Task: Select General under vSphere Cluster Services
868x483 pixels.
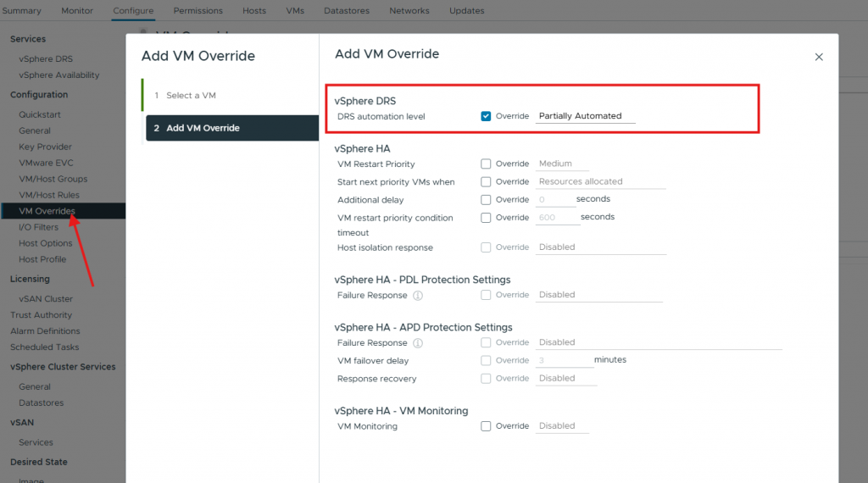Action: point(34,386)
